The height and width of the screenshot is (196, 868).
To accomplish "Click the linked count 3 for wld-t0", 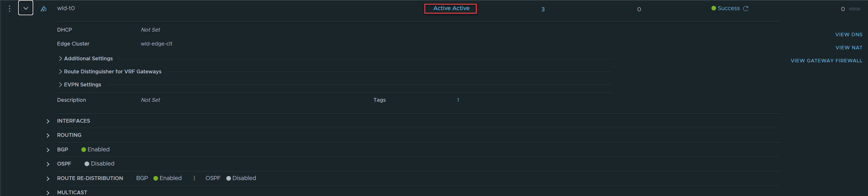I will pos(543,9).
